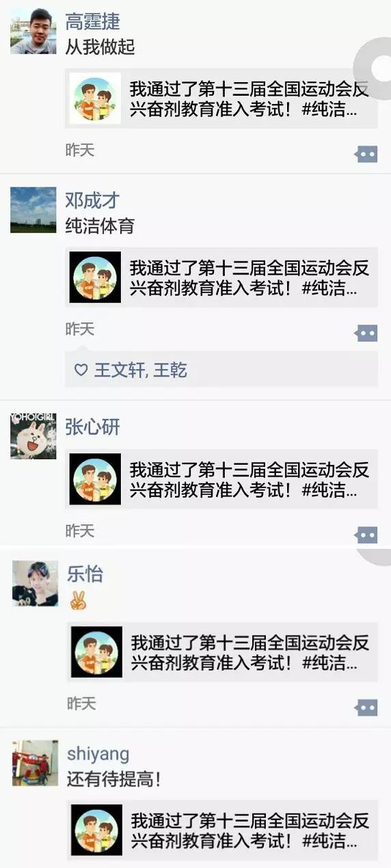Open 乐怡's profile via name link
391x868 pixels.
coord(85,574)
